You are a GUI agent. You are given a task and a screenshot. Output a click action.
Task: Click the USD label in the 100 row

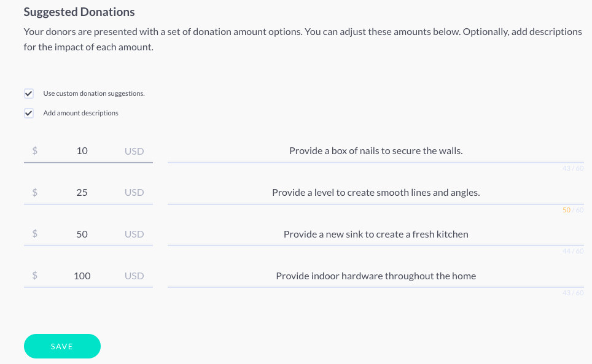click(134, 276)
